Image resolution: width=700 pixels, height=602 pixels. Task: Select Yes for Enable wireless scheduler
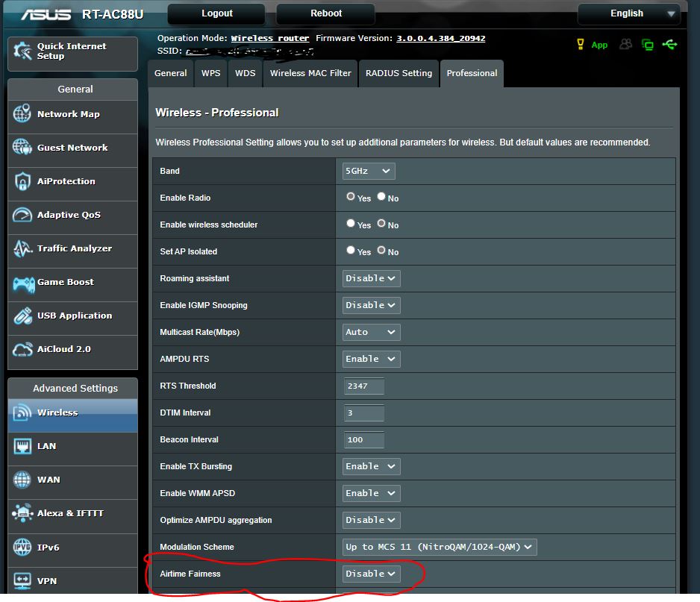[x=351, y=224]
